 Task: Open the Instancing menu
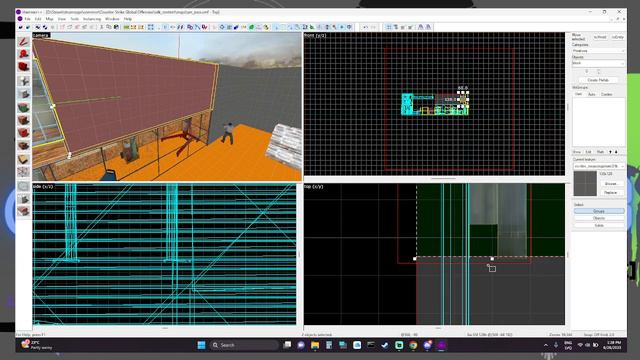pos(92,19)
